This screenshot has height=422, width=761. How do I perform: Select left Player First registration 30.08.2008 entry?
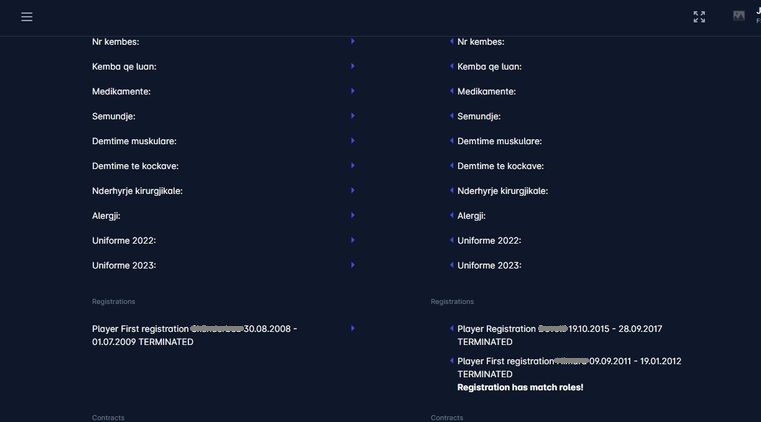point(194,335)
